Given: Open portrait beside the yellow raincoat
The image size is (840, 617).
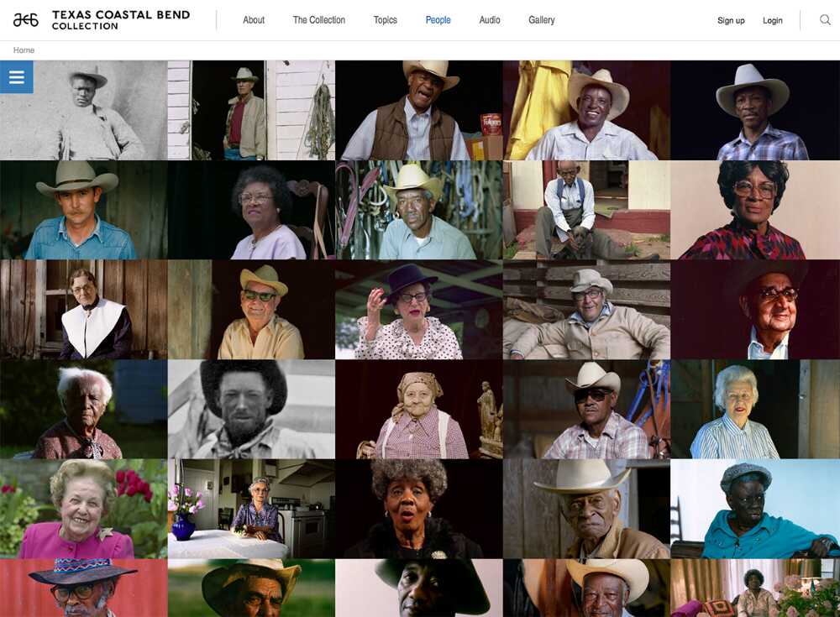Looking at the screenshot, I should 586,110.
